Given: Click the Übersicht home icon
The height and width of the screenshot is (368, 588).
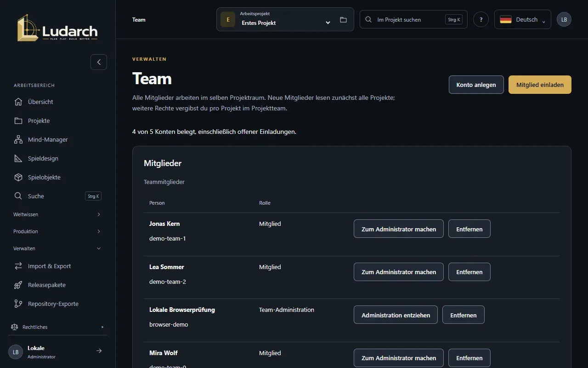Looking at the screenshot, I should [18, 102].
